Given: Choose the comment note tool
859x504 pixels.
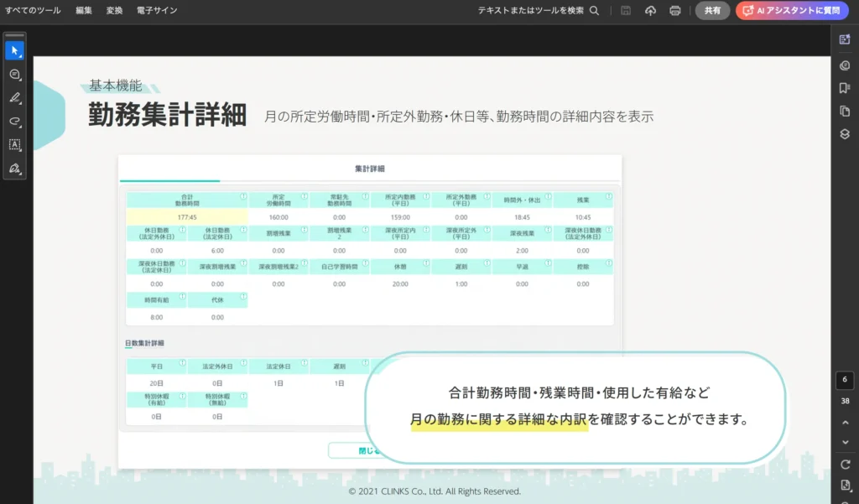Looking at the screenshot, I should point(14,75).
